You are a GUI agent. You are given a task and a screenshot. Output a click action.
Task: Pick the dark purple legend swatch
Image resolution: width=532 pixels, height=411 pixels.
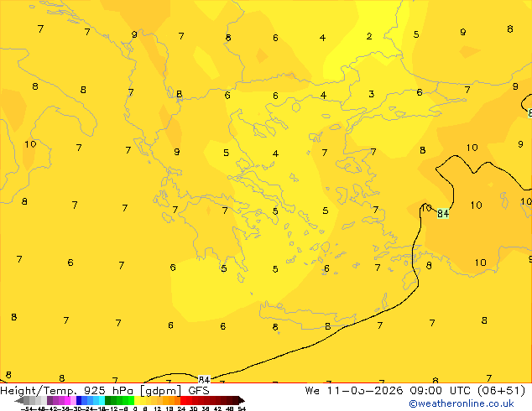(50, 400)
